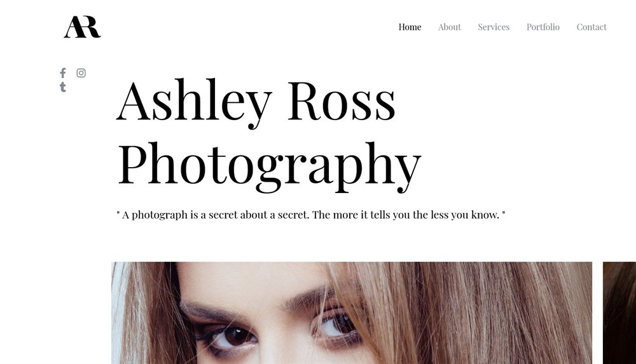Click the letter A in the logo
636x364 pixels.
(73, 27)
